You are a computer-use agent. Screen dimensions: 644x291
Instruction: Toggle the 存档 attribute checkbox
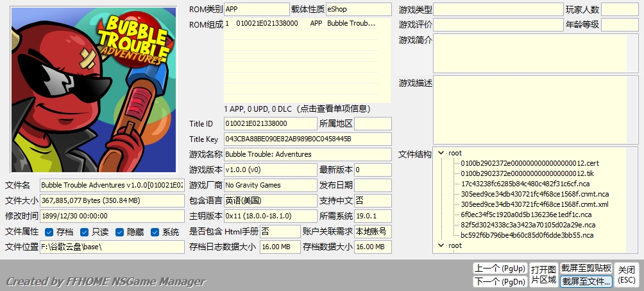coord(49,232)
